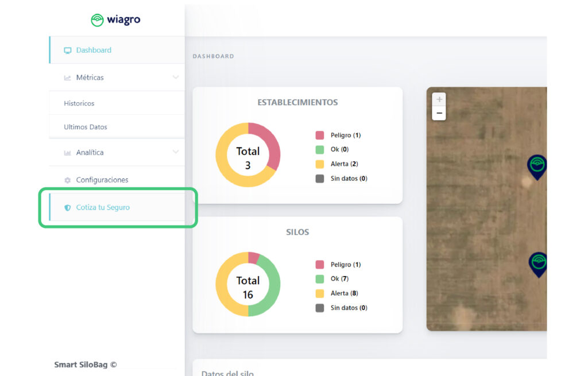Click Silos 'Sin datos (0)' legend label
Image resolution: width=588 pixels, height=376 pixels.
click(349, 308)
